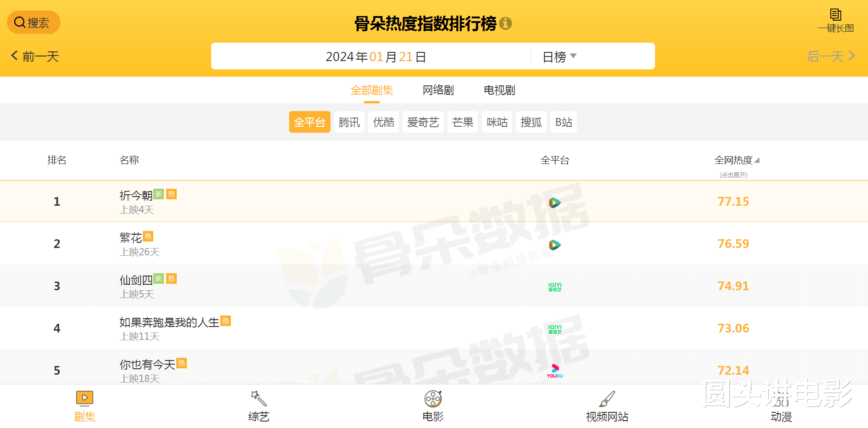Viewport: 868px width, 428px height.
Task: Open 祈今朝 drama title
Action: (x=136, y=196)
